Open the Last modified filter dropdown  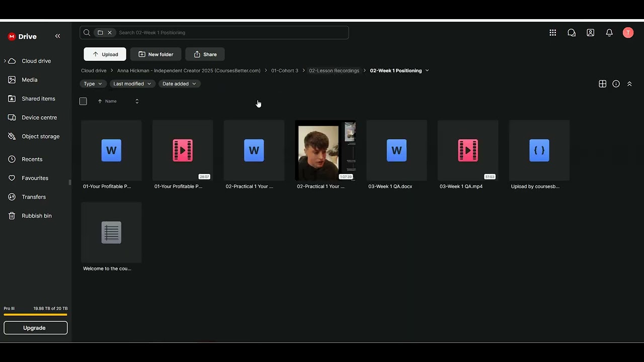(x=132, y=84)
